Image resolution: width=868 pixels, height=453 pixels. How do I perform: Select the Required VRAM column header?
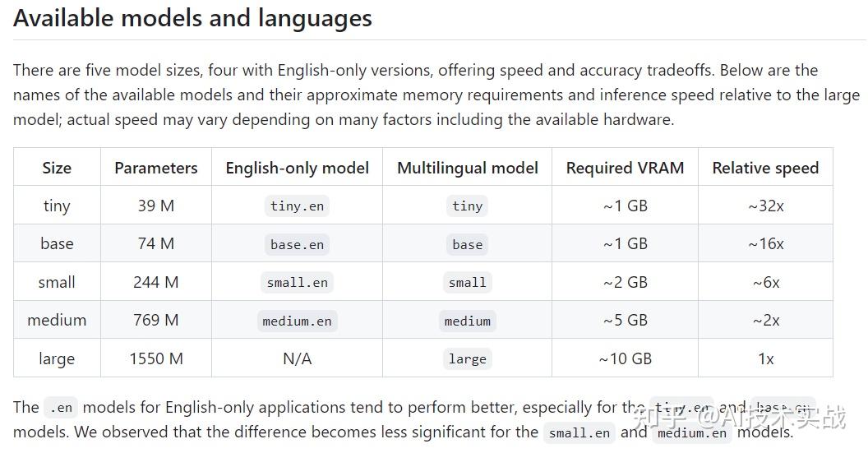[625, 168]
